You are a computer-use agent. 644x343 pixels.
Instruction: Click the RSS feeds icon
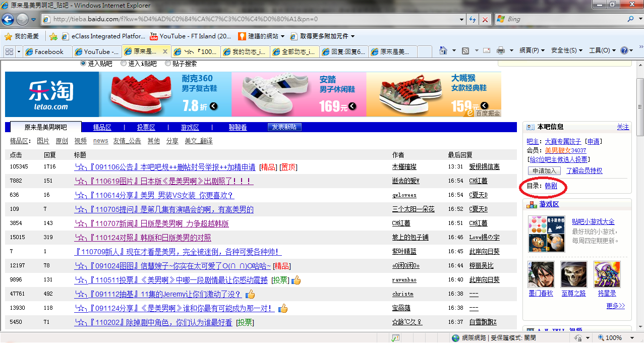(465, 50)
